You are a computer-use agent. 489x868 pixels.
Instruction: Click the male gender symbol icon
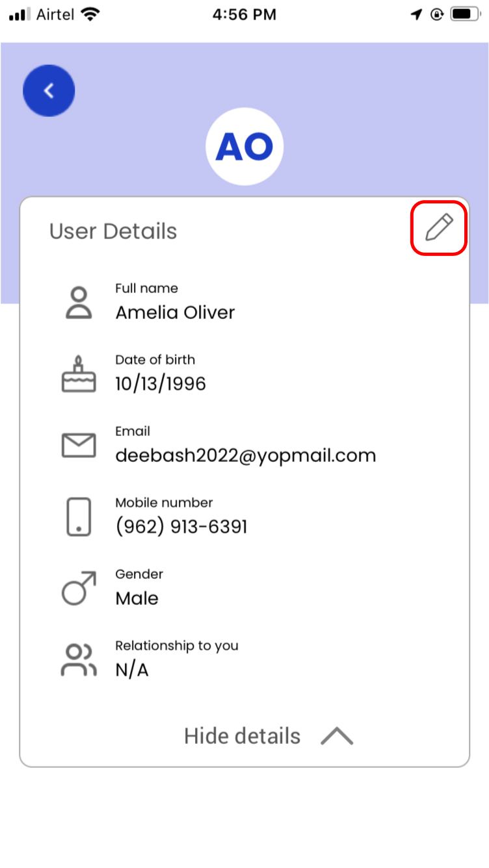[x=79, y=588]
